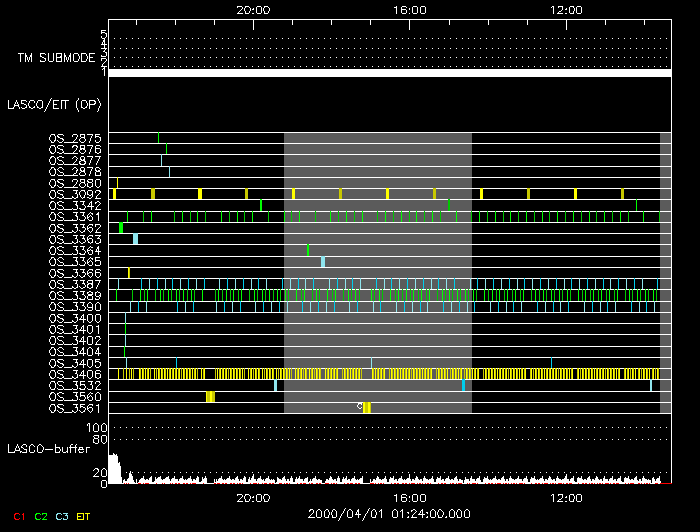The image size is (700, 532).
Task: Click the red C1 legend entry
Action: pos(19,516)
